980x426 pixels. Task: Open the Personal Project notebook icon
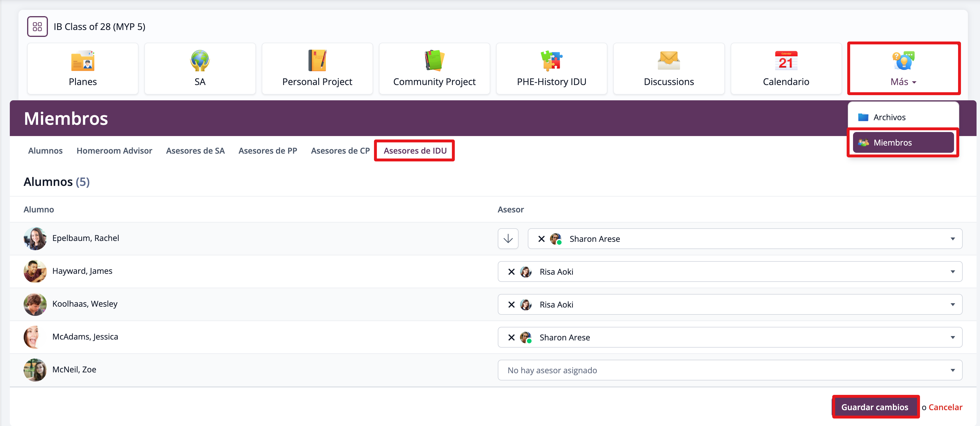point(317,61)
